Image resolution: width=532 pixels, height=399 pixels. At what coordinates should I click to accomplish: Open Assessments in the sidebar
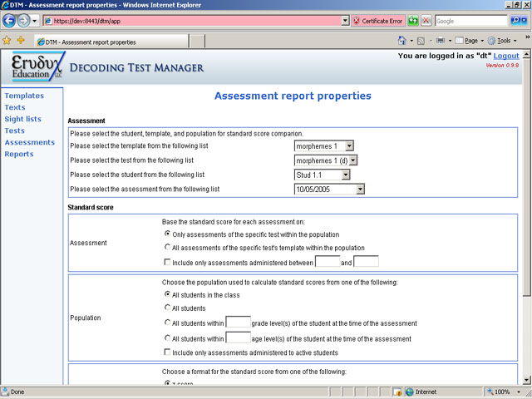(x=30, y=142)
